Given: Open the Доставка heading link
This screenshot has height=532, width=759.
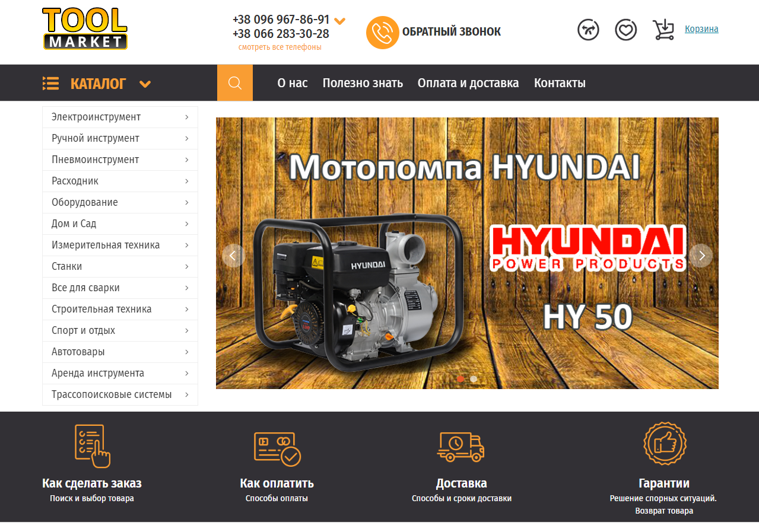Looking at the screenshot, I should [x=461, y=483].
